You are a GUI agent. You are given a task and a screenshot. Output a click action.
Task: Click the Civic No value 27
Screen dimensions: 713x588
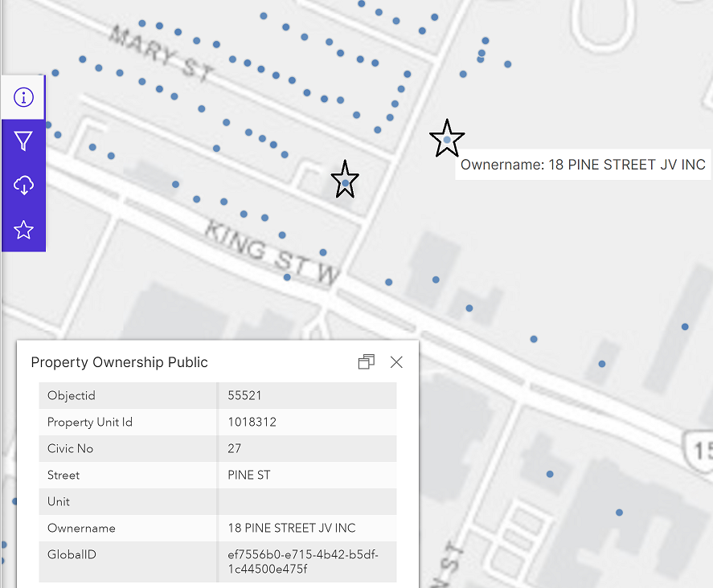235,448
